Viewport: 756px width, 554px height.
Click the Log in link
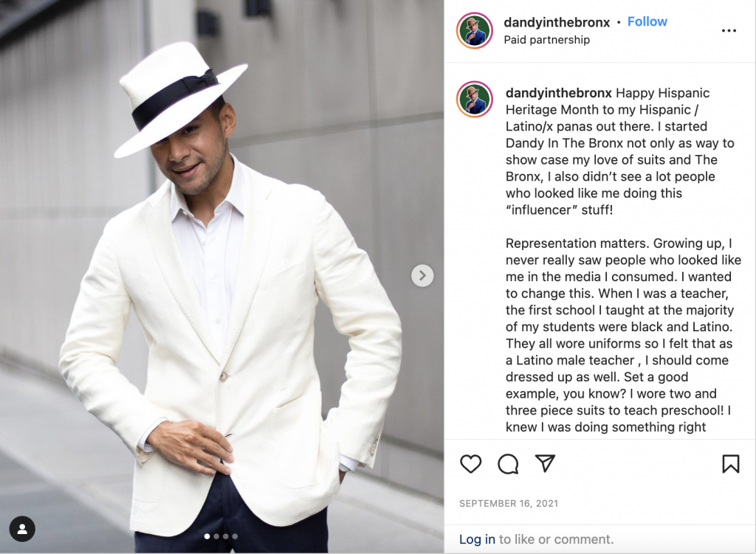click(477, 539)
